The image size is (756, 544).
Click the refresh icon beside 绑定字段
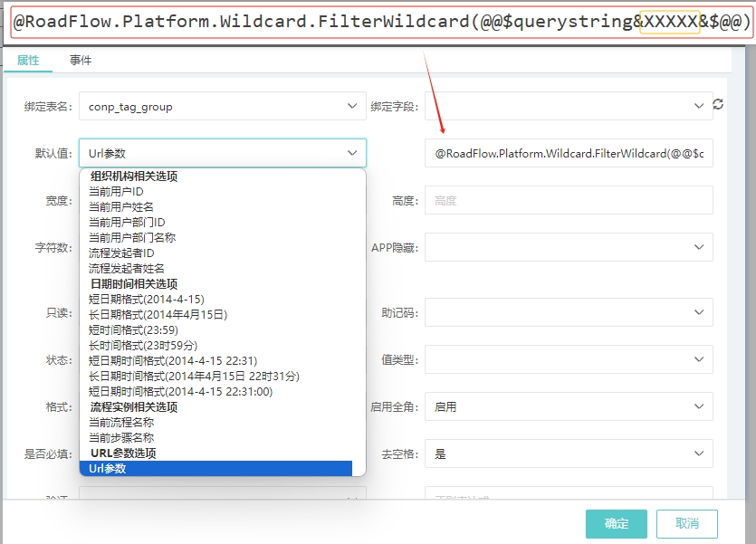point(718,104)
